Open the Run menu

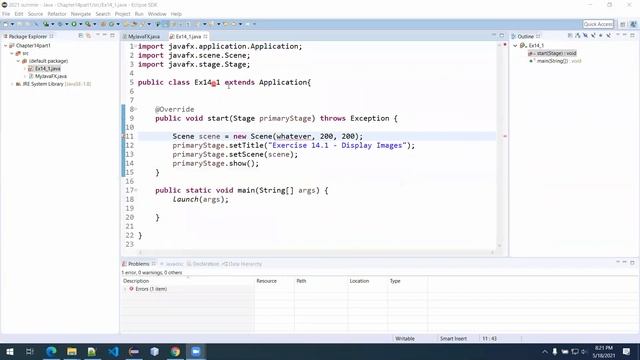coord(139,14)
